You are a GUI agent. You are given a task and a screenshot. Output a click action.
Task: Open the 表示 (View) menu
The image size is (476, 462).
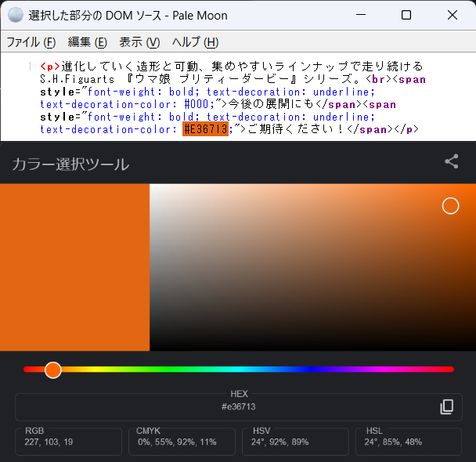[139, 42]
